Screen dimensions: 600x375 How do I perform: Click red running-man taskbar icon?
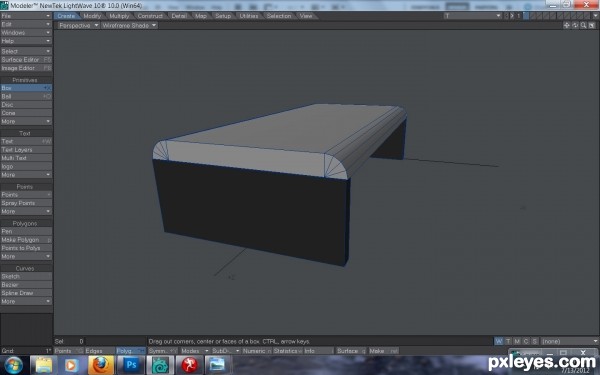pos(189,365)
